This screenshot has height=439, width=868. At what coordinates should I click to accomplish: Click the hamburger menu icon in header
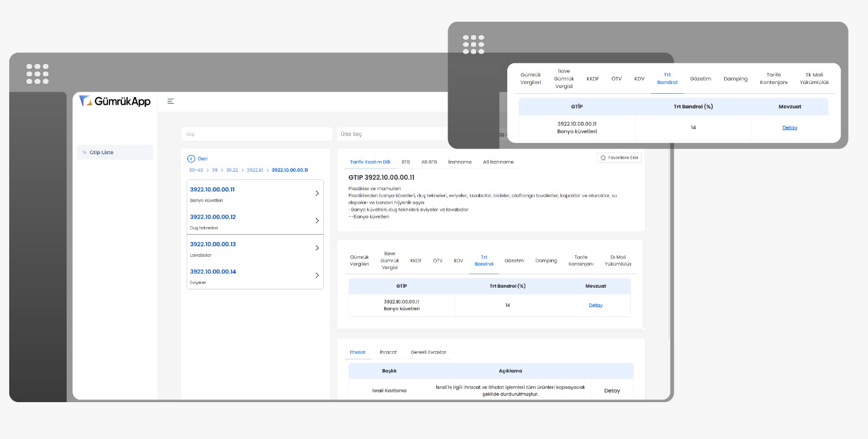170,101
